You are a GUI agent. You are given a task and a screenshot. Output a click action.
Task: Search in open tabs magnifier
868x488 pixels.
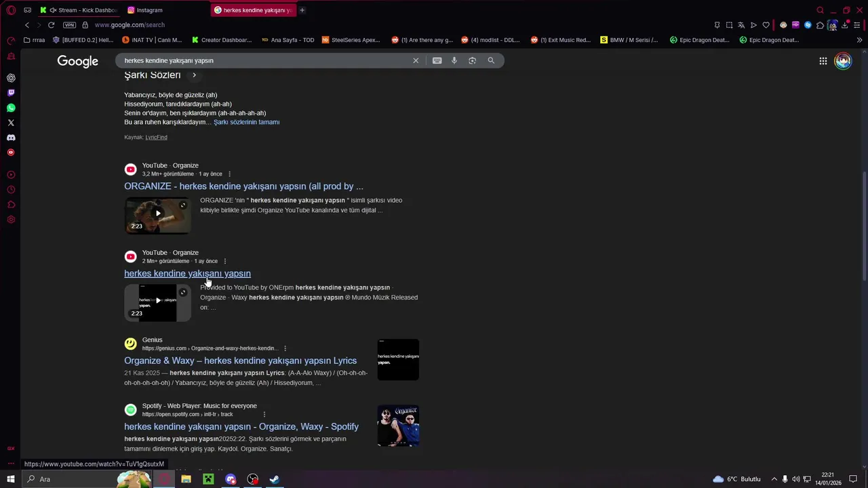click(x=820, y=10)
